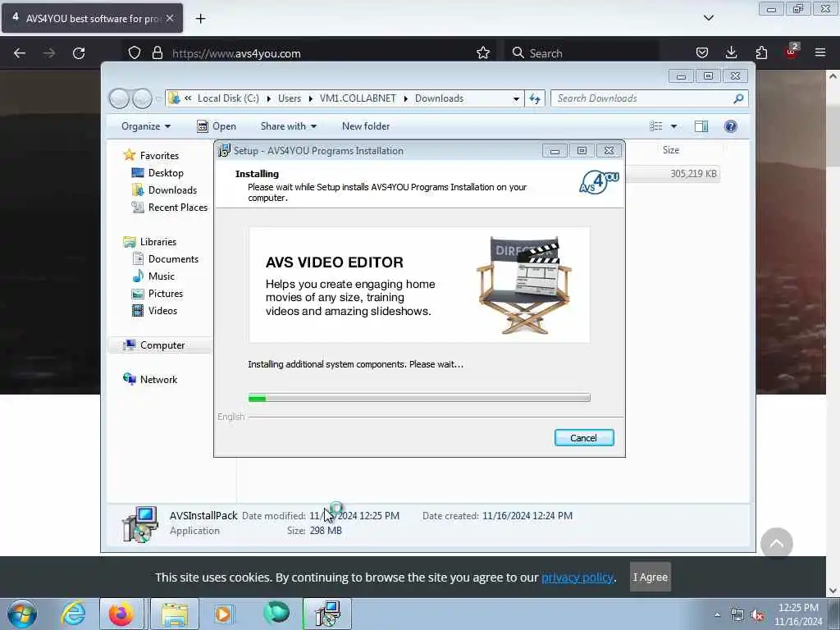This screenshot has width=840, height=630.
Task: Click the muted volume tray icon
Action: coord(757,615)
